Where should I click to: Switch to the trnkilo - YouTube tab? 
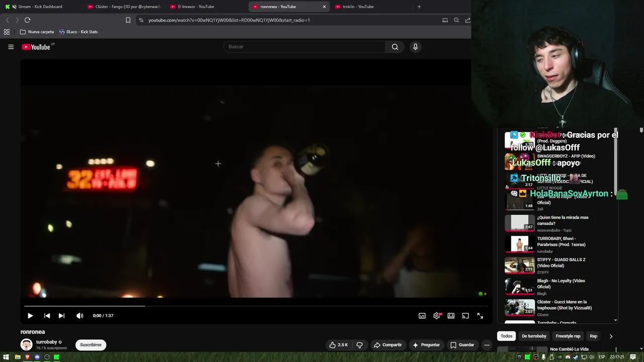[371, 7]
